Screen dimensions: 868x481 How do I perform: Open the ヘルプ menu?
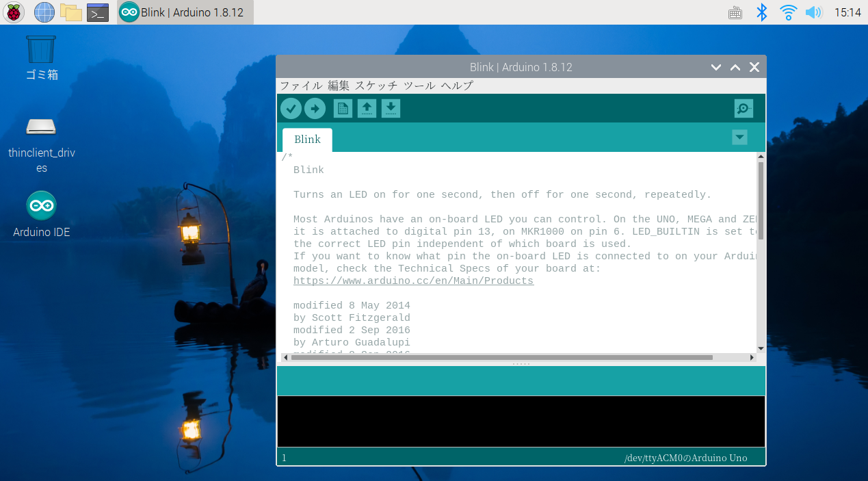(x=457, y=86)
